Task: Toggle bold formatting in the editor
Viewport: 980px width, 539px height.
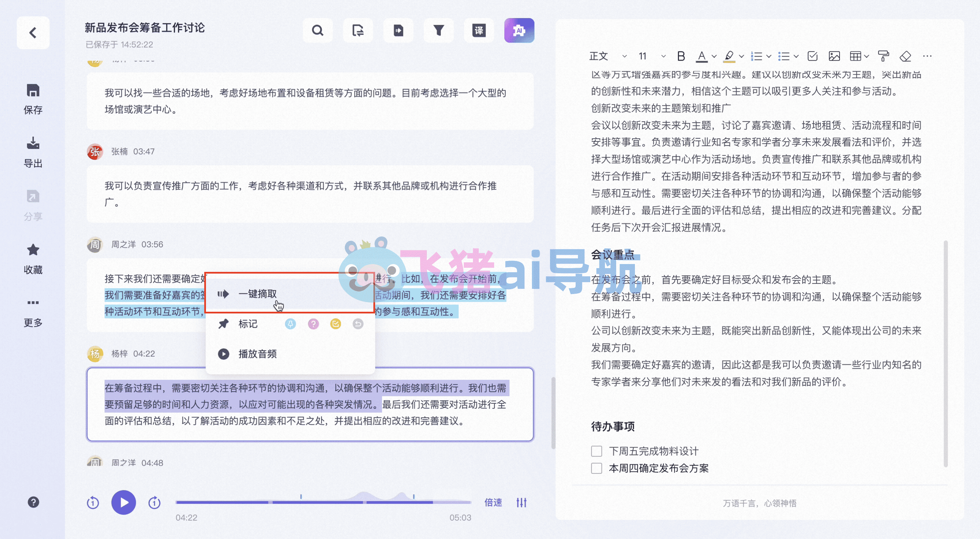Action: click(681, 56)
